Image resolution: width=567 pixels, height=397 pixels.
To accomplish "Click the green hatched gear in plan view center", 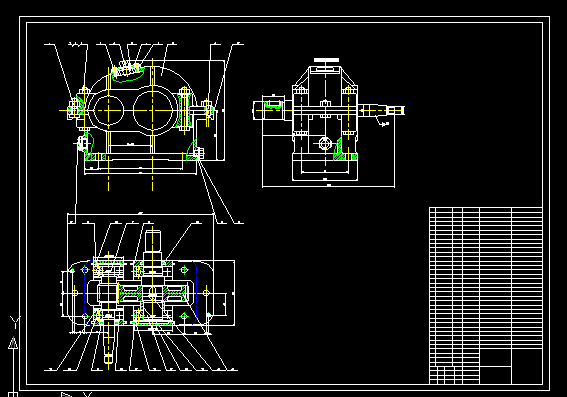I will pyautogui.click(x=153, y=293).
